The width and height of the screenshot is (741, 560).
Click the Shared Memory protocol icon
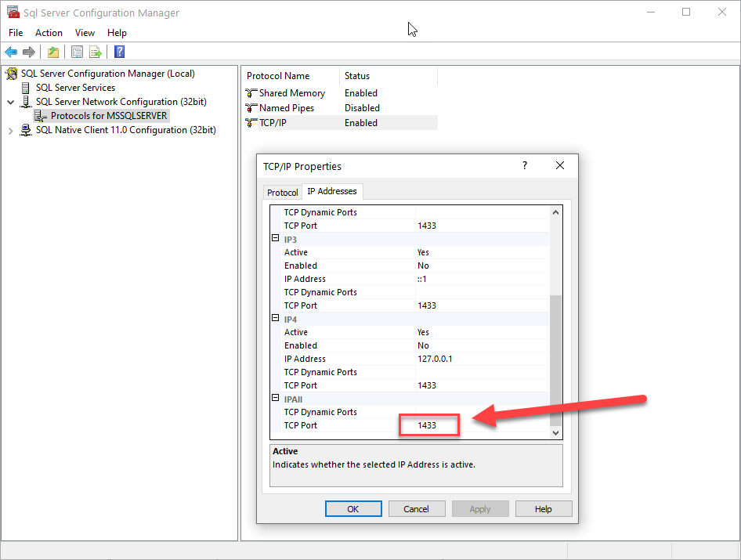251,93
